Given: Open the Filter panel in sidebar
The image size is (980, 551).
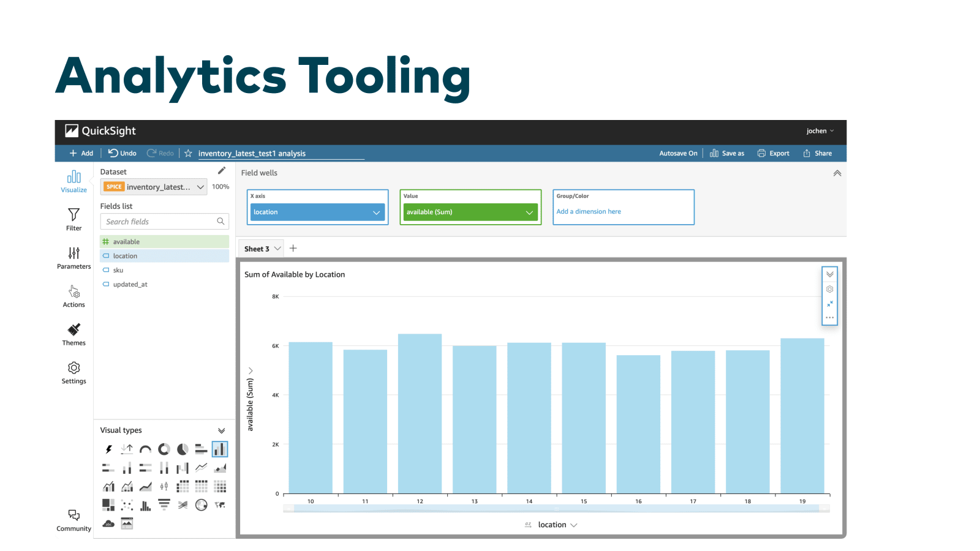Looking at the screenshot, I should 74,220.
